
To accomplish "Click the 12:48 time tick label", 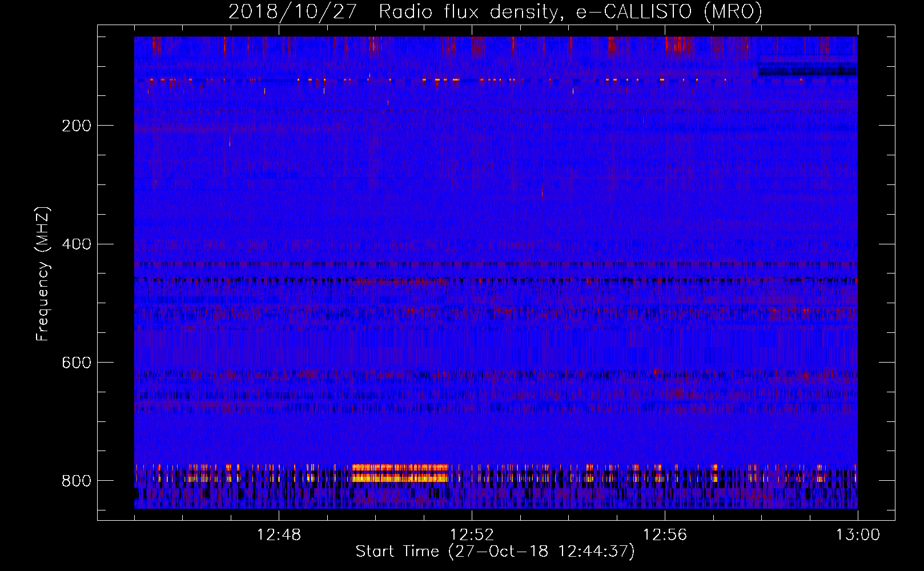I will click(x=279, y=535).
